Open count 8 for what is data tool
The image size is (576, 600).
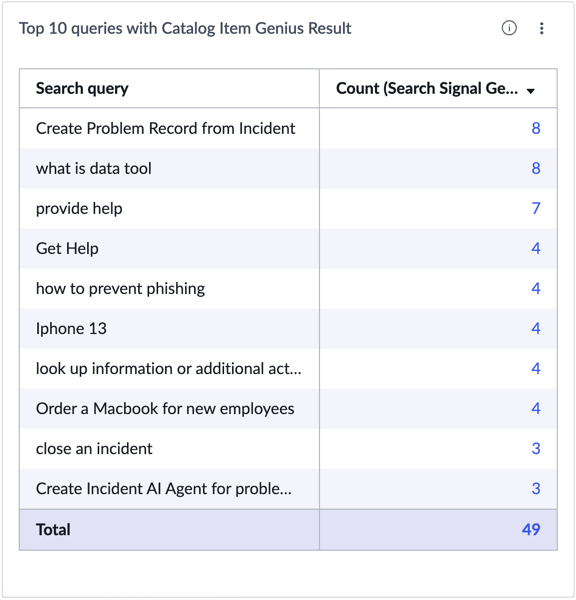click(x=536, y=168)
